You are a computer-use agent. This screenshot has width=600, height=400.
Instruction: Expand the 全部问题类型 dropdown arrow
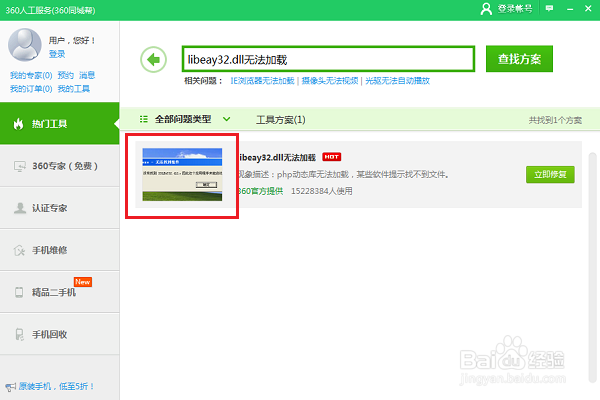227,119
